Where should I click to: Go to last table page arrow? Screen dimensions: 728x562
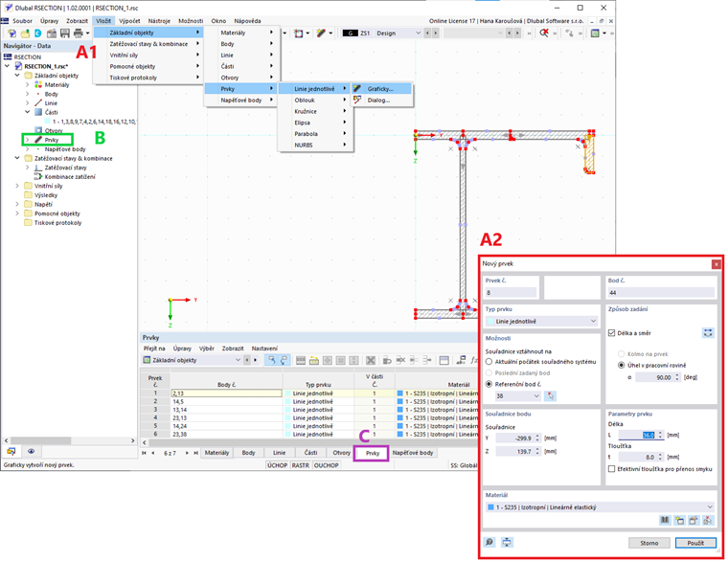coord(196,453)
